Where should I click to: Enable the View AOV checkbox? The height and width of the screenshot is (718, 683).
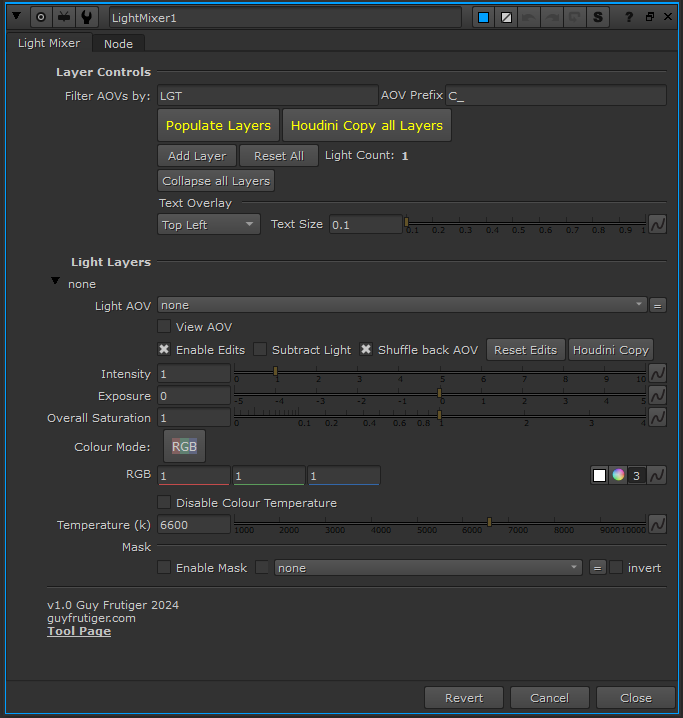point(165,327)
